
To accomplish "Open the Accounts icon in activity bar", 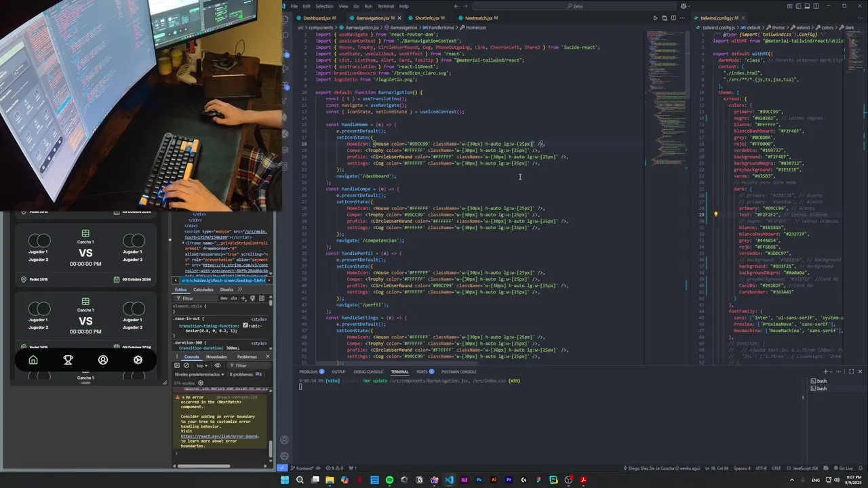I will (284, 440).
